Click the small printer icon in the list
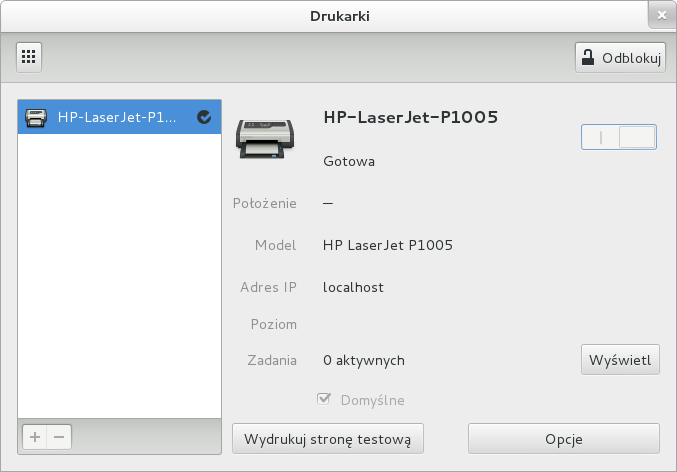Viewport: 677px width, 472px height. point(36,117)
